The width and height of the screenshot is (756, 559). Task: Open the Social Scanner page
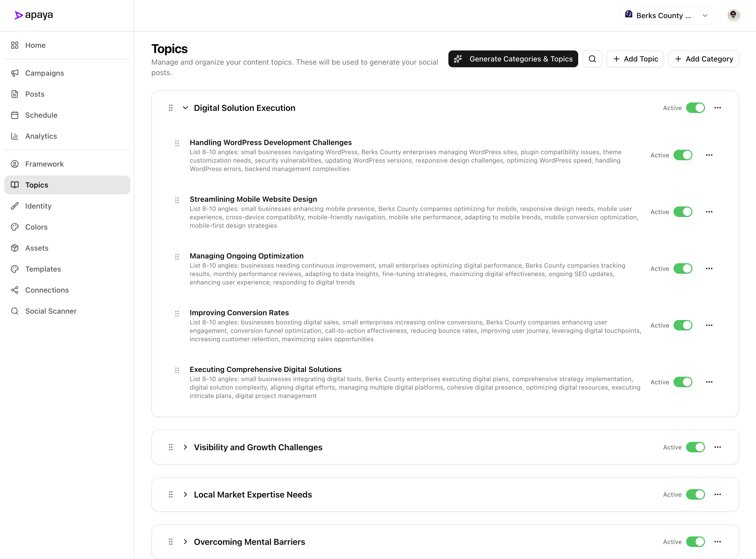(51, 311)
